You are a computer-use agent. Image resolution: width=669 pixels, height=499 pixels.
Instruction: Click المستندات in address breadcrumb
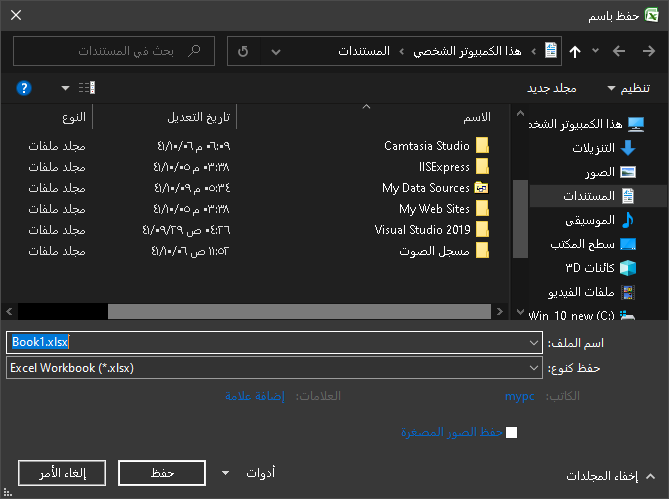(364, 51)
